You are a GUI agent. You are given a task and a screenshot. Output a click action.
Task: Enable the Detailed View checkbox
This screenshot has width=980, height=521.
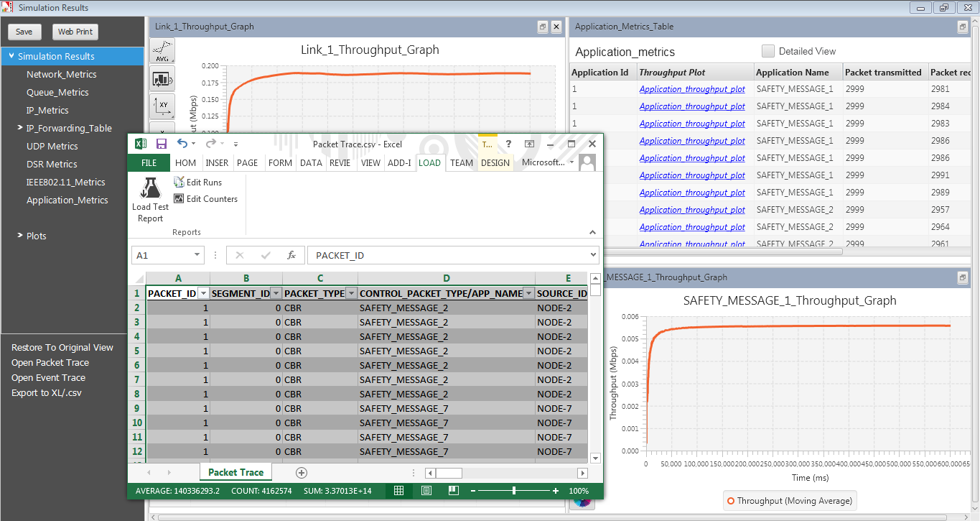coord(768,51)
